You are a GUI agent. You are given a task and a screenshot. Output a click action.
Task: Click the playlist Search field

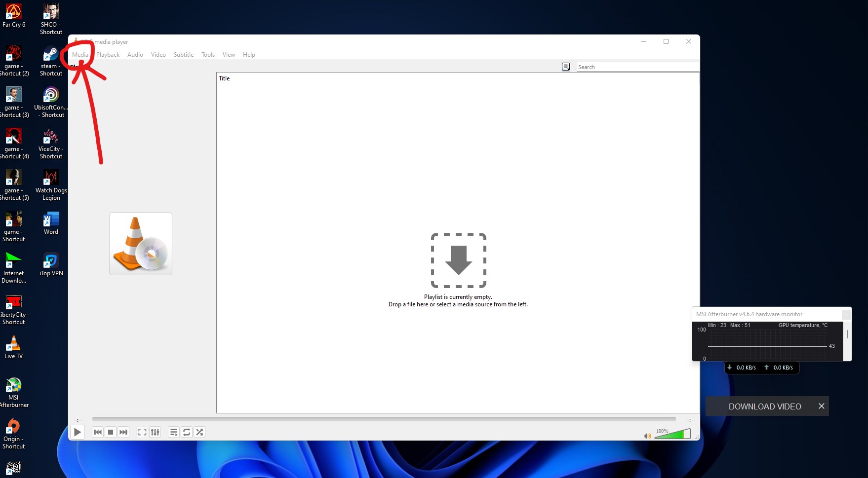[x=637, y=67]
